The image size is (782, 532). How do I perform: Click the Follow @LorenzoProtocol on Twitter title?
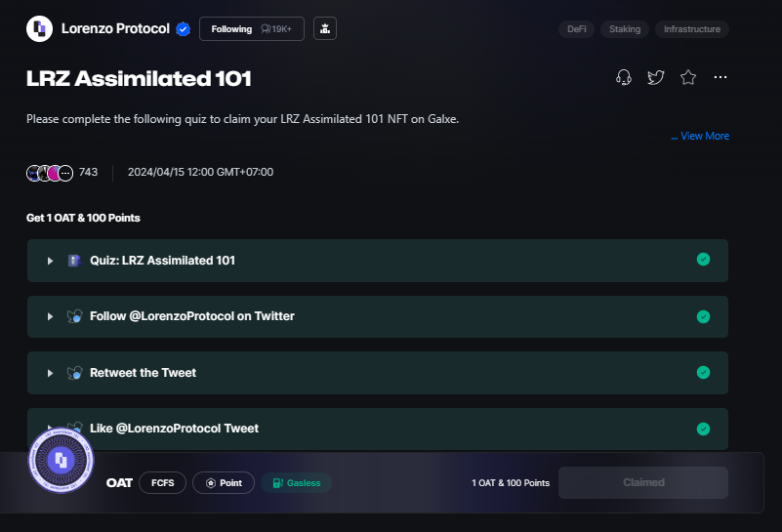pos(192,316)
